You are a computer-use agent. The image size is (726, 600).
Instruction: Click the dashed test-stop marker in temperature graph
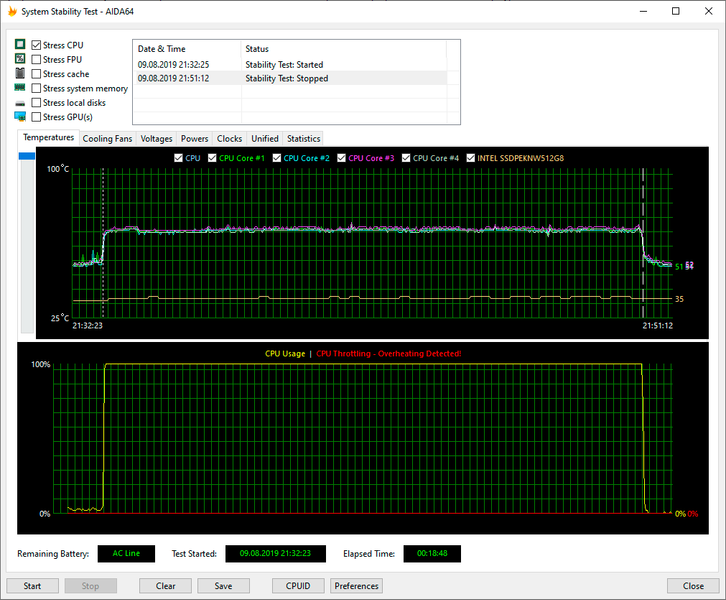tap(643, 243)
